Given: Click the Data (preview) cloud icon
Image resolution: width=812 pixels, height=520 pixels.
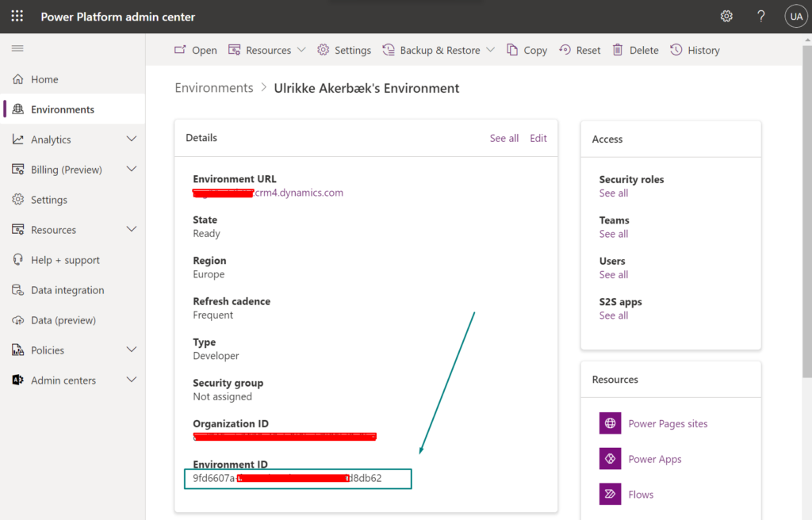Looking at the screenshot, I should click(x=18, y=320).
